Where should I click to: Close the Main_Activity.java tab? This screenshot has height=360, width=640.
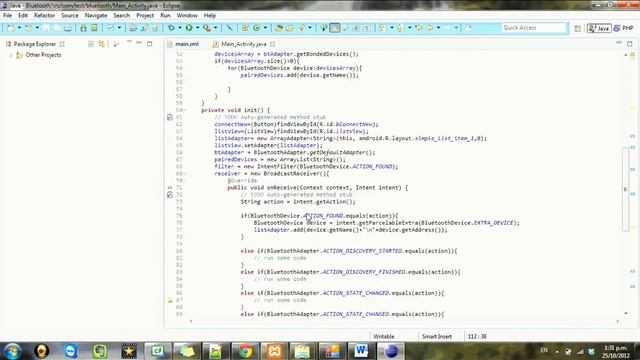point(273,44)
